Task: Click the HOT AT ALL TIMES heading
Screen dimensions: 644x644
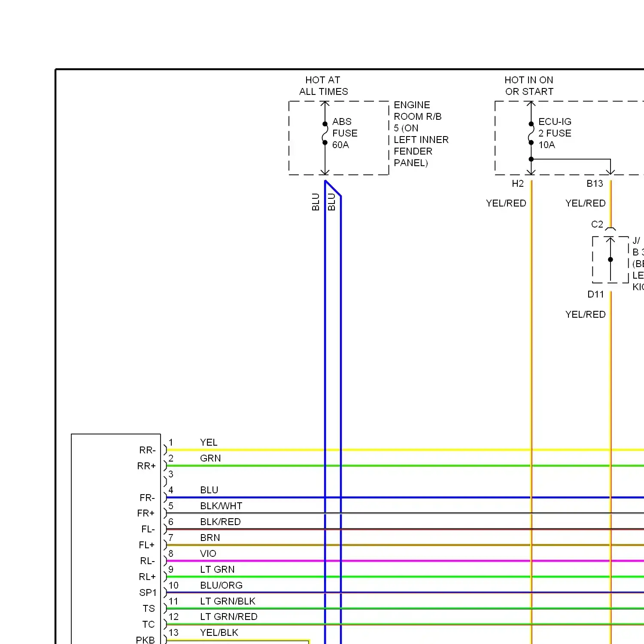Action: [x=324, y=86]
